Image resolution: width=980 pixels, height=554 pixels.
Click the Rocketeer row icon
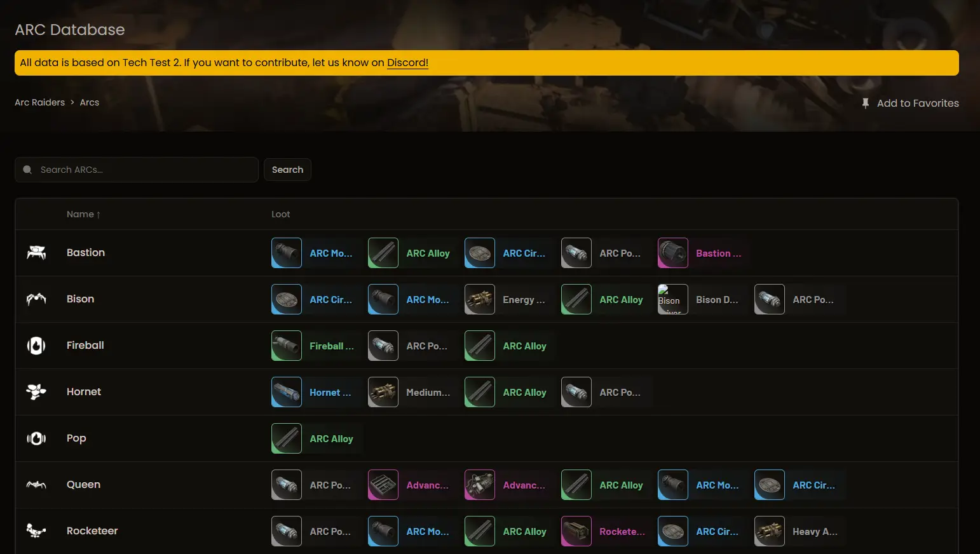pyautogui.click(x=36, y=530)
